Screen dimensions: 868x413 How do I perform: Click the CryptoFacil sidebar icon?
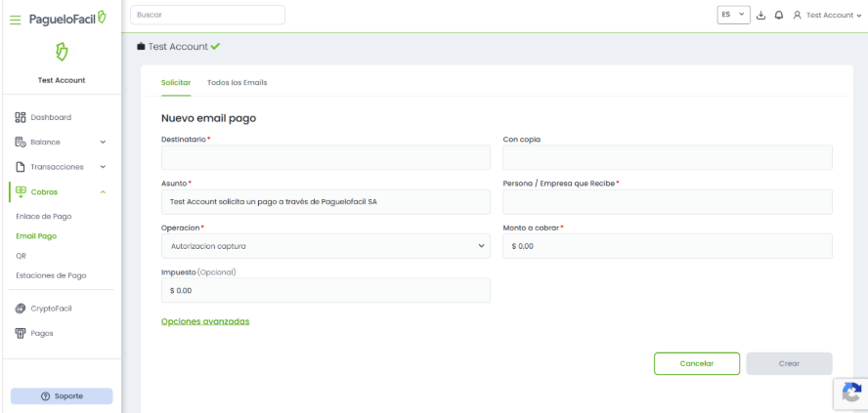point(21,309)
